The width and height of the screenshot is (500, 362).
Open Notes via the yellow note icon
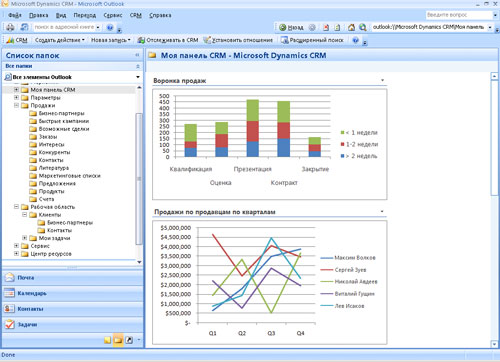[x=107, y=340]
